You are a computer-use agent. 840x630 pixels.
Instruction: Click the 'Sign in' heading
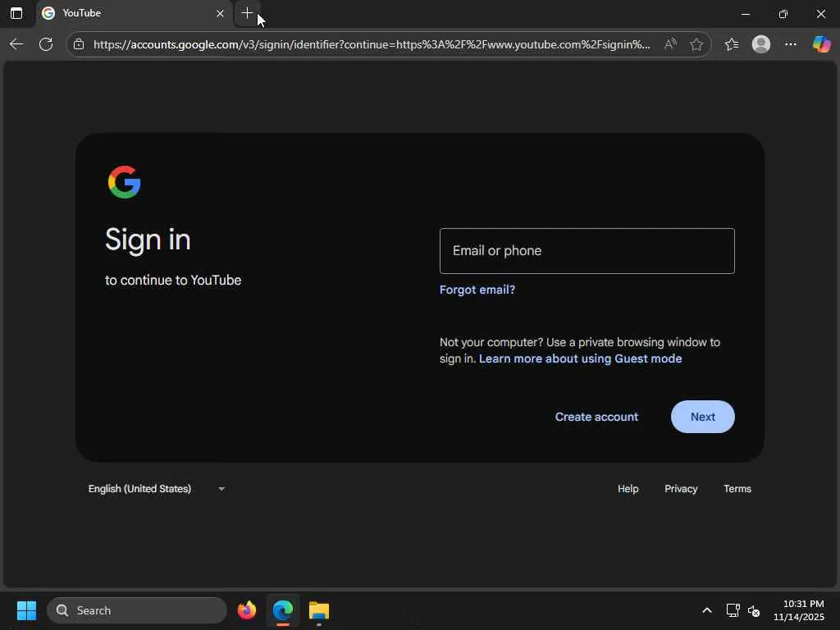click(148, 240)
